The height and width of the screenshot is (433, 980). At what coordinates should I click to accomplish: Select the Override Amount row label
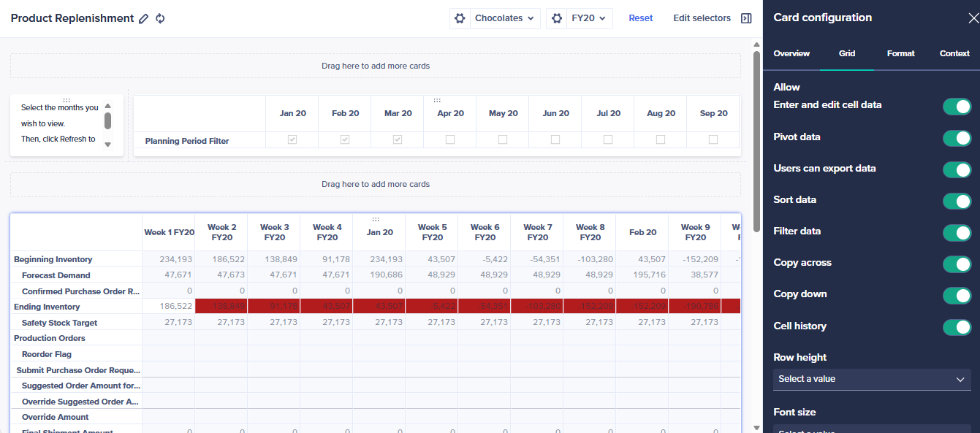point(56,417)
